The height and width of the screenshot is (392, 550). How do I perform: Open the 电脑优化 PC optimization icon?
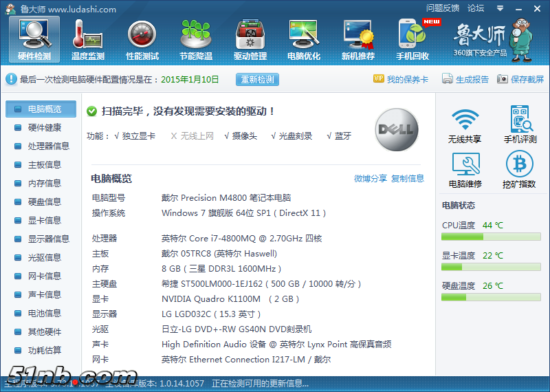[304, 39]
